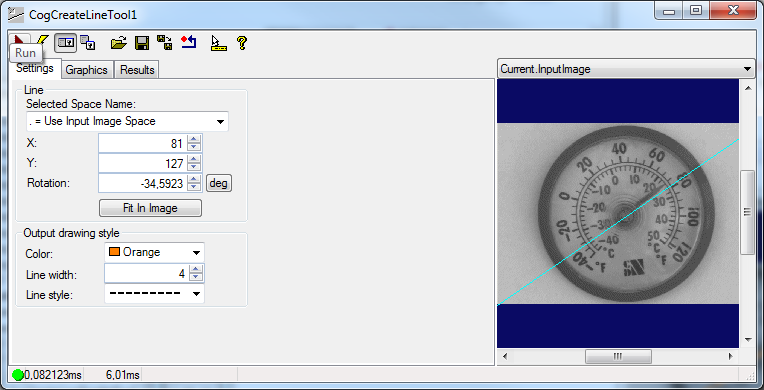The width and height of the screenshot is (764, 390).
Task: Run the tool with the red arrow icon
Action: pos(19,41)
